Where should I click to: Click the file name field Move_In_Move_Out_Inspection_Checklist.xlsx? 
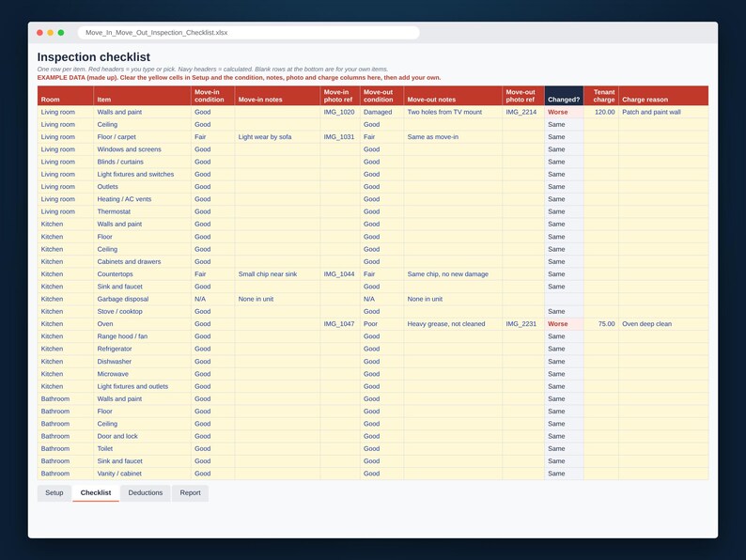coord(248,32)
